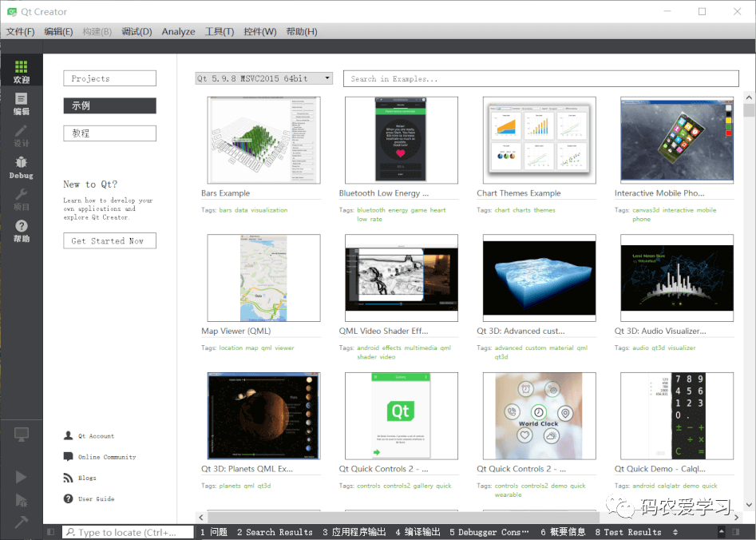Expand the Qt 5.9.8 MSVC2015 64bit dropdown

click(264, 78)
